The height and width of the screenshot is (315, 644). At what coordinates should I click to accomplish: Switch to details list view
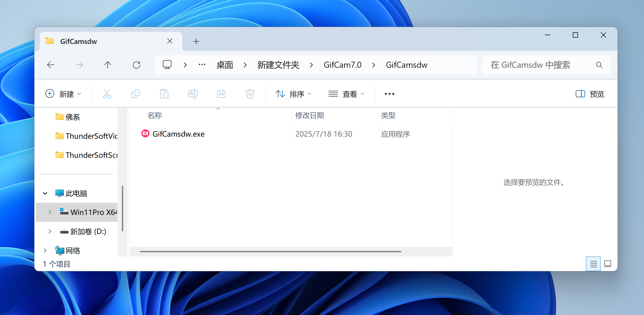point(593,264)
